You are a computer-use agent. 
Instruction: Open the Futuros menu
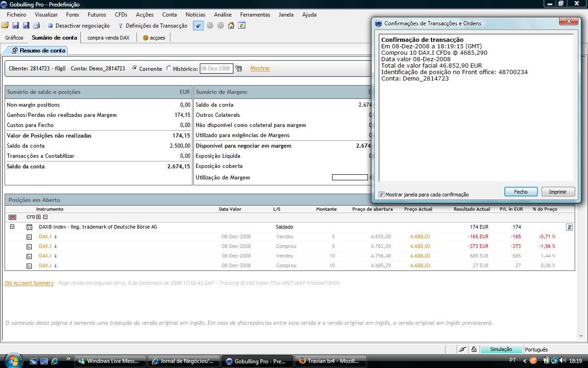(x=97, y=15)
